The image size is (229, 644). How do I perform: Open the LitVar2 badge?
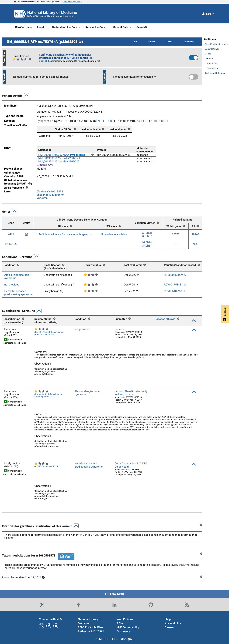click(x=66, y=556)
